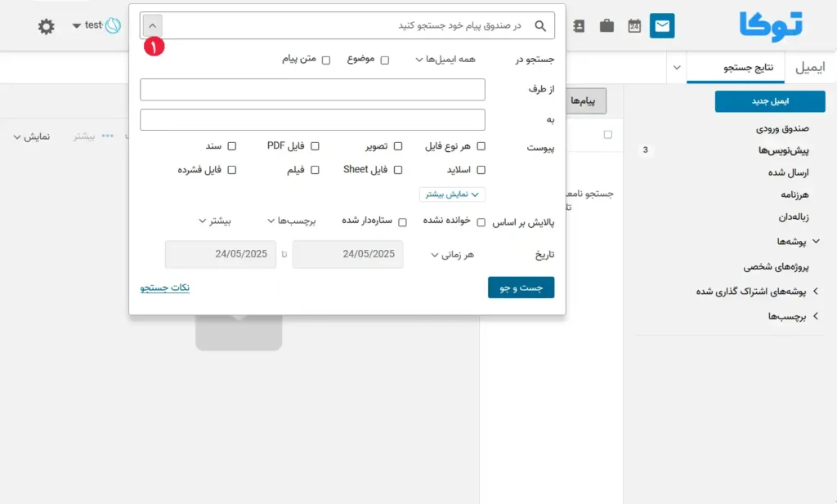Focus the به recipient field

tap(312, 120)
